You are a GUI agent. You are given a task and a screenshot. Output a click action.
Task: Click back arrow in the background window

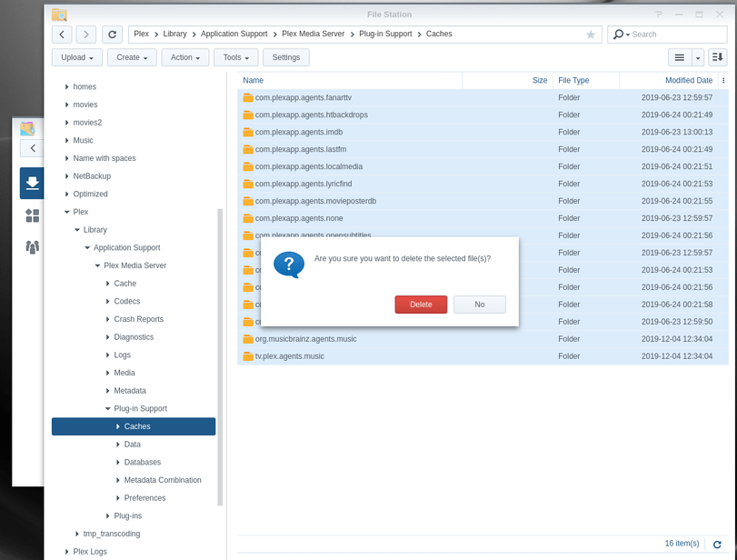[33, 148]
